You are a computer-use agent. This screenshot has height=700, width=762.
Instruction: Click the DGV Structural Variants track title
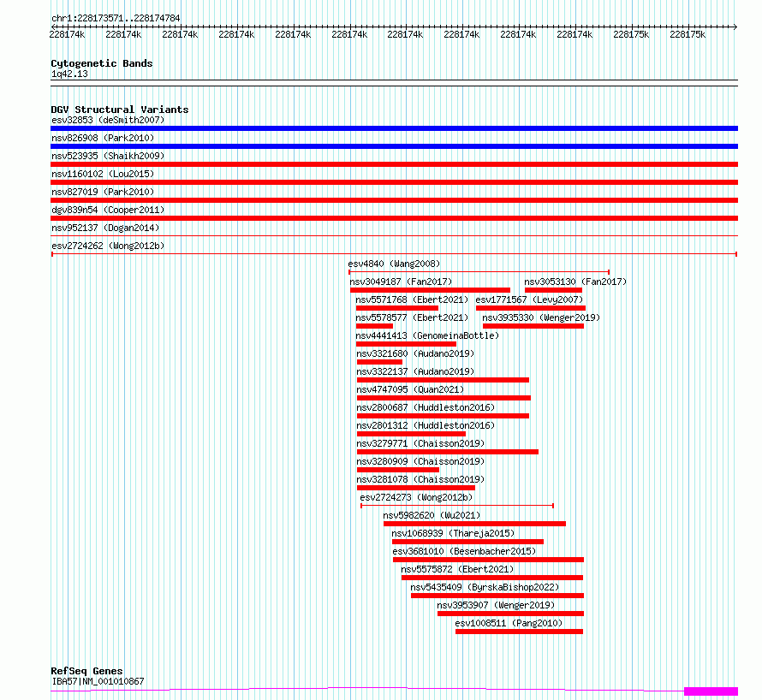[120, 110]
